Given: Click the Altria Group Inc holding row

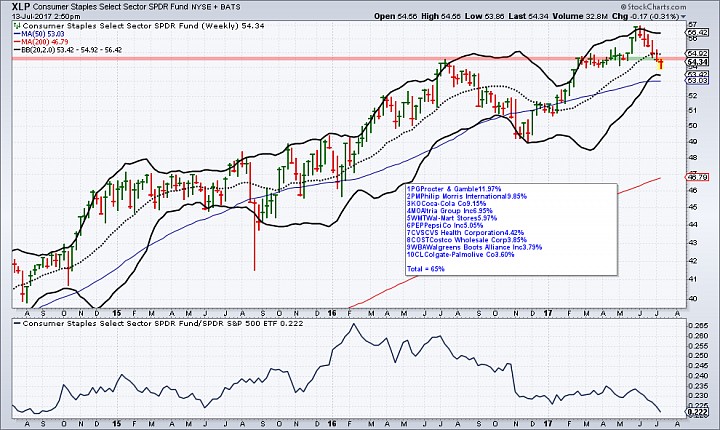Looking at the screenshot, I should [x=450, y=211].
